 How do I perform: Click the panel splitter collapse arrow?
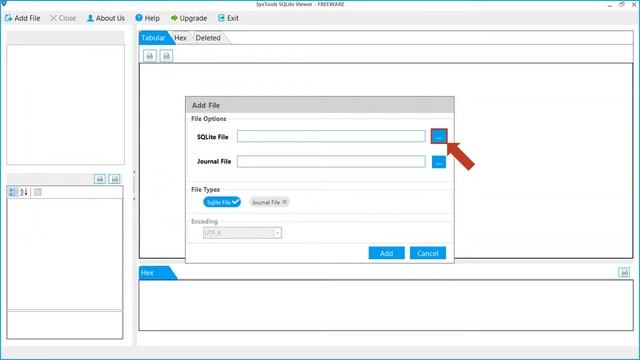(x=134, y=172)
